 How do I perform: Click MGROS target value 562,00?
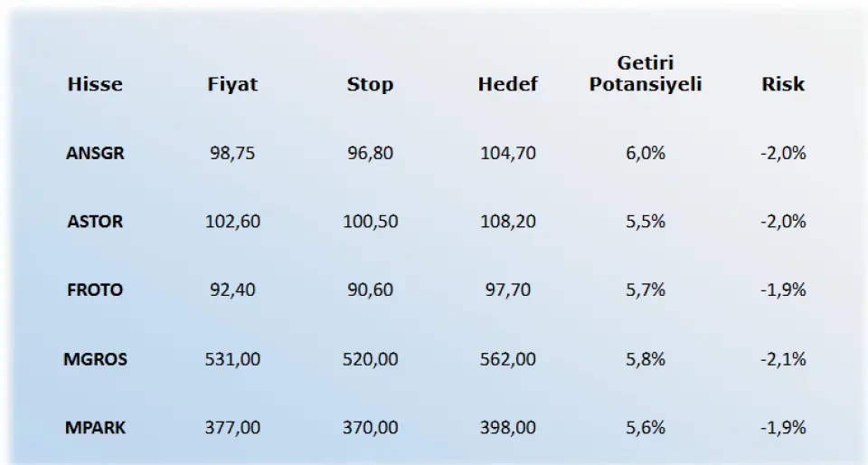tap(507, 359)
